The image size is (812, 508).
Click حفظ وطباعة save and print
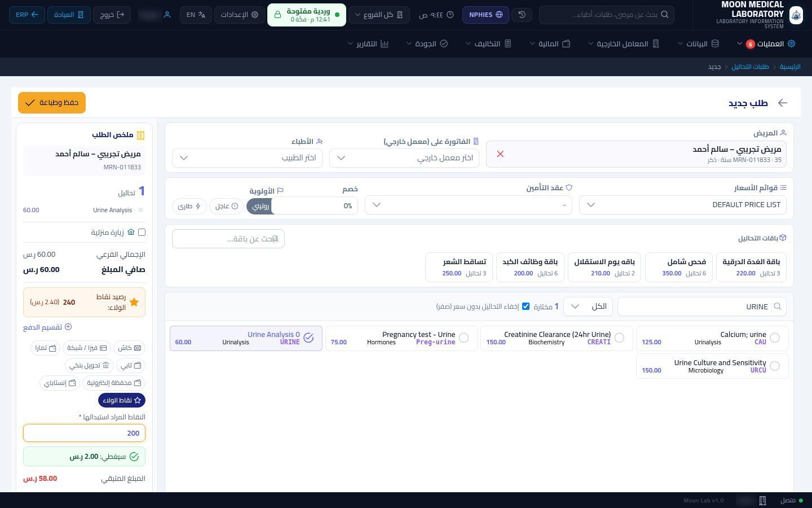[x=52, y=103]
